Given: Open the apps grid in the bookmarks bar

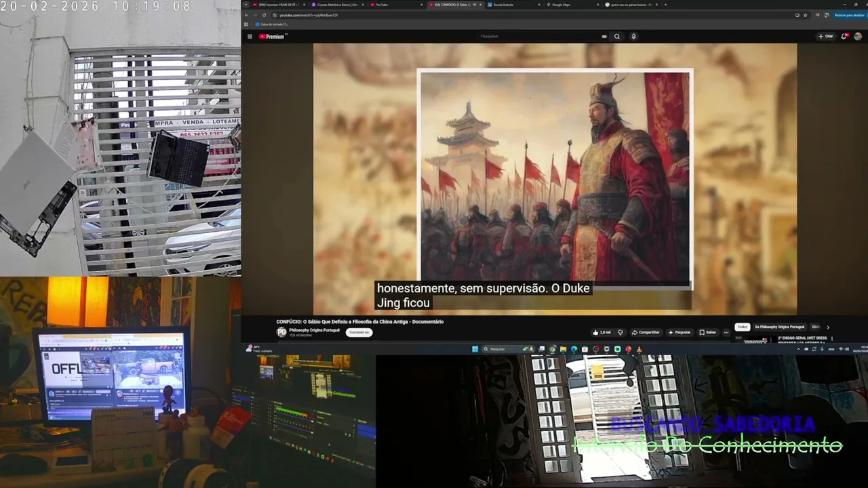Looking at the screenshot, I should [246, 24].
